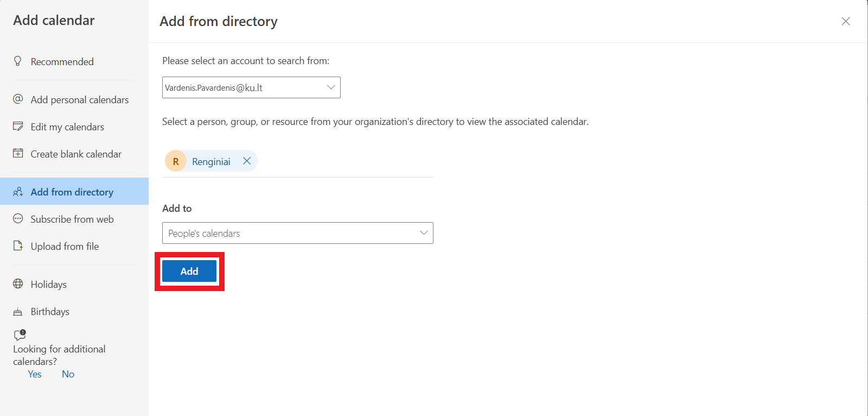This screenshot has width=868, height=416.
Task: Click the Renginiai avatar in directory field
Action: [x=176, y=161]
